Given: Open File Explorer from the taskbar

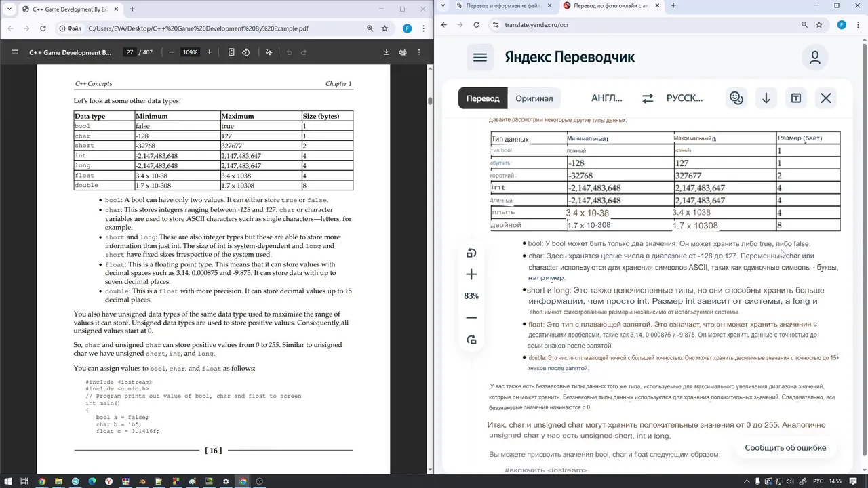Looking at the screenshot, I should pyautogui.click(x=58, y=481).
